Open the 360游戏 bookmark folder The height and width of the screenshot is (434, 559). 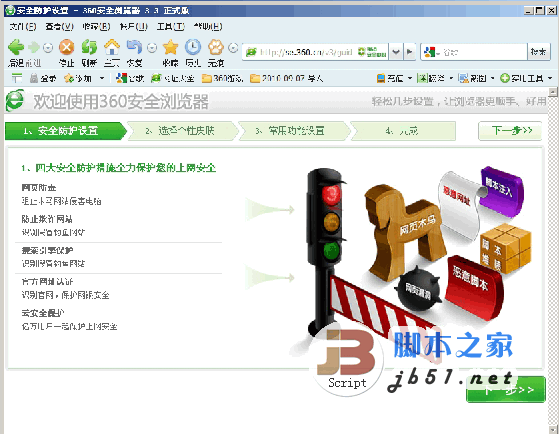[x=222, y=78]
